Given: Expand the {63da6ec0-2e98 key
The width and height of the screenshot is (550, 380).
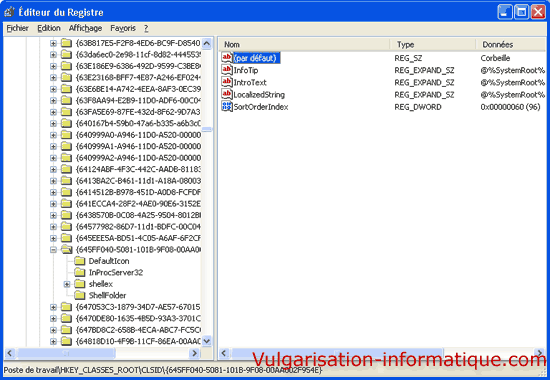Looking at the screenshot, I should click(x=53, y=55).
